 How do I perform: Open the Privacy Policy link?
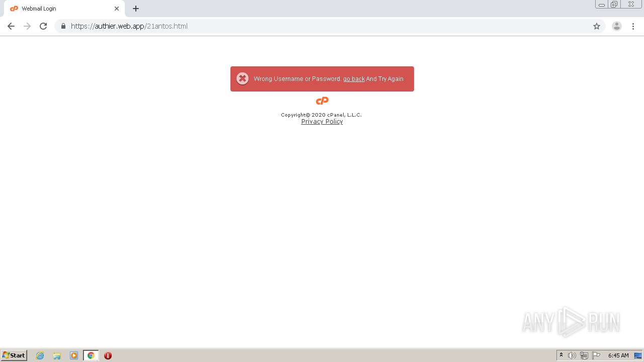322,122
